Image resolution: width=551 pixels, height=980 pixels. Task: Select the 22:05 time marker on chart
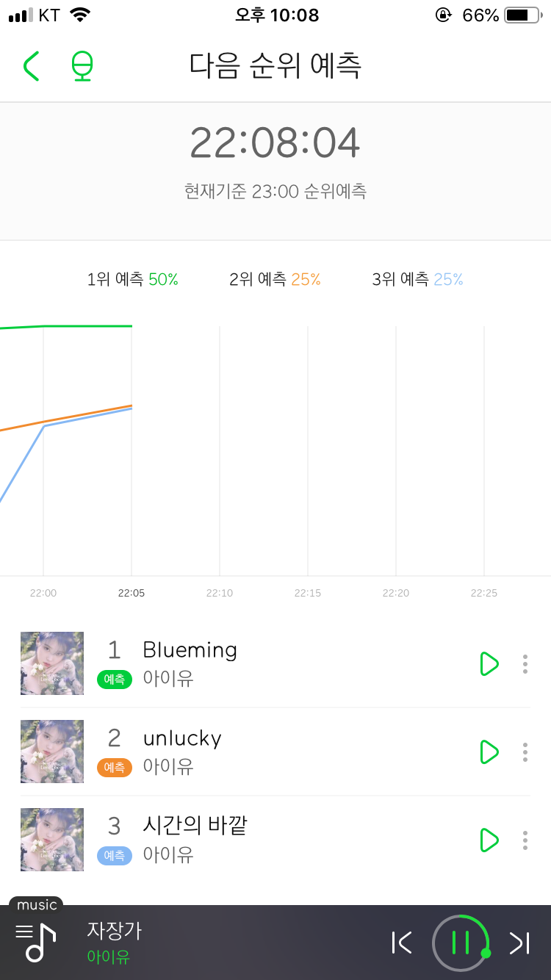132,593
